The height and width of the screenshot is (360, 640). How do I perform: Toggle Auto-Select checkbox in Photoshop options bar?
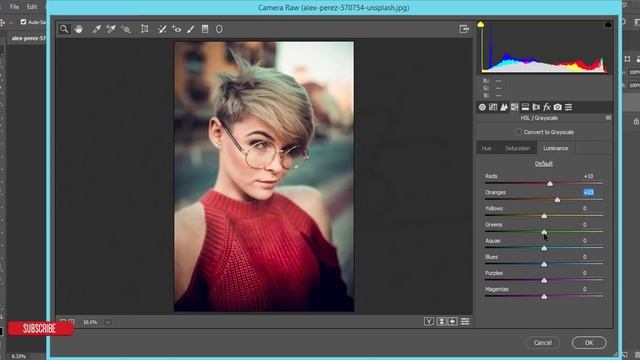tap(23, 22)
